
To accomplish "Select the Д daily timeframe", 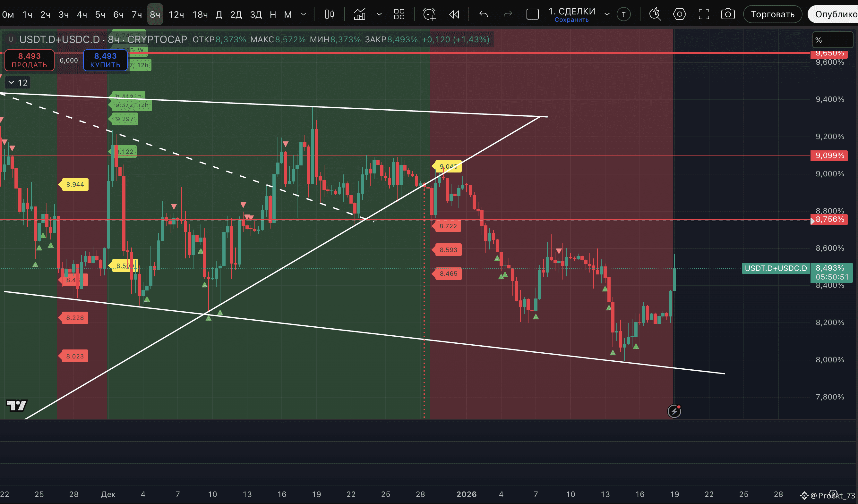I will pyautogui.click(x=219, y=14).
